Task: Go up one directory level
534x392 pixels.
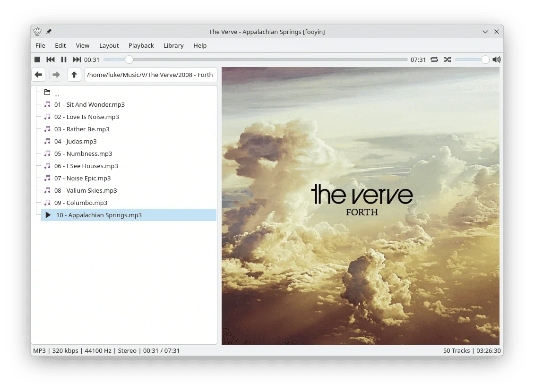Action: pyautogui.click(x=74, y=75)
